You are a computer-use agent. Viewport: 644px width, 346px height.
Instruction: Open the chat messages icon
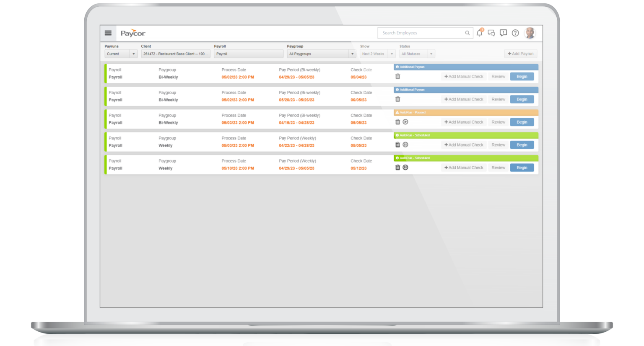(x=491, y=33)
